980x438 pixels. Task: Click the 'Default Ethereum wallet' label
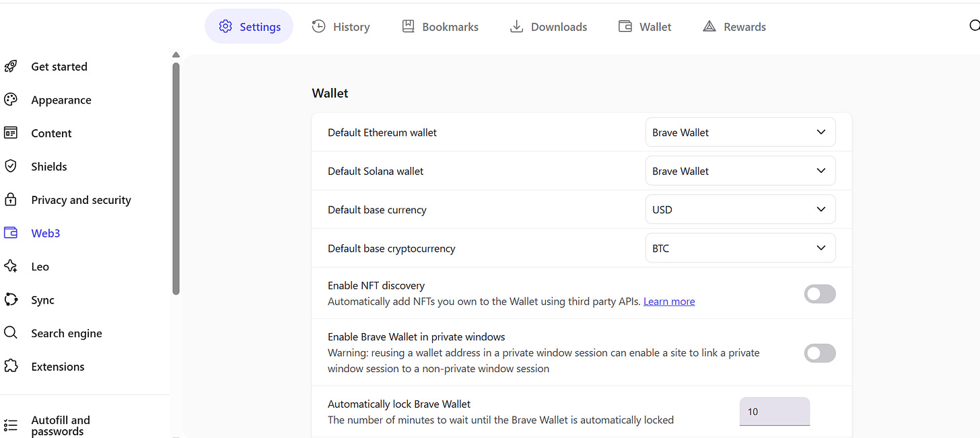[382, 133]
